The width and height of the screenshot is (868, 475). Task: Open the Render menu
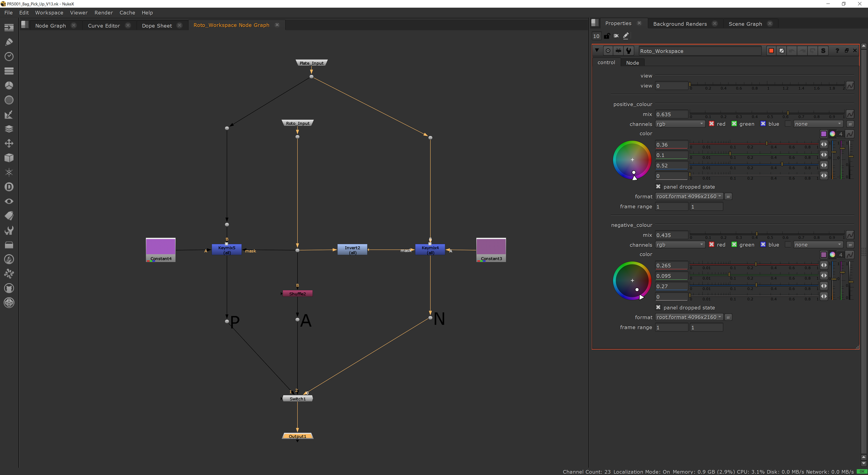click(x=103, y=13)
